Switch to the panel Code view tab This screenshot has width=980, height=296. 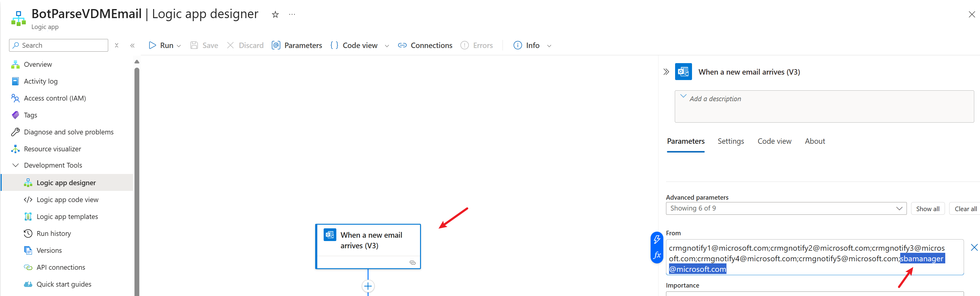(774, 141)
